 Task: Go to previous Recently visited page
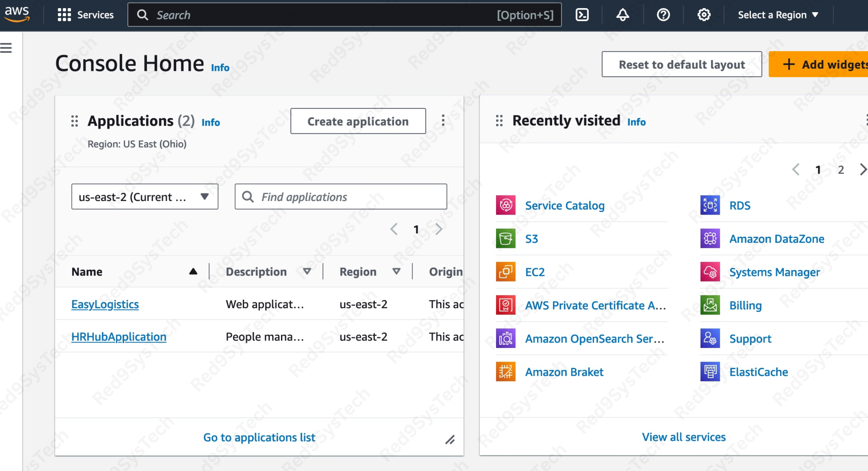796,170
